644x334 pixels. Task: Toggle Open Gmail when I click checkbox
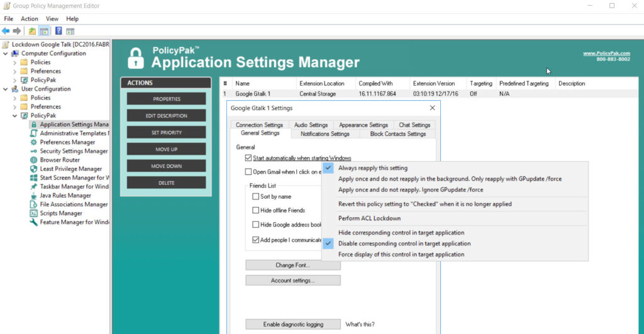click(x=248, y=172)
